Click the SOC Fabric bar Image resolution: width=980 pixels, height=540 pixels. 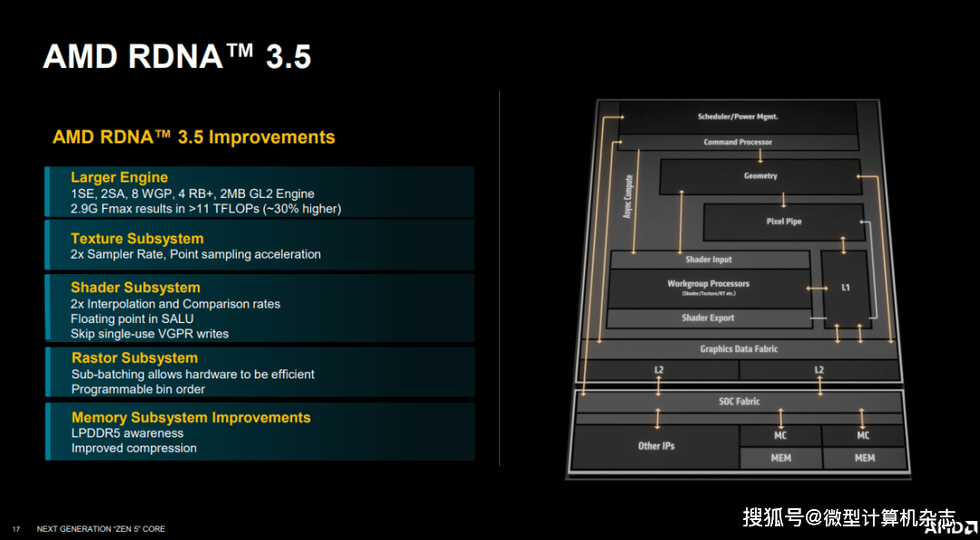coord(739,402)
